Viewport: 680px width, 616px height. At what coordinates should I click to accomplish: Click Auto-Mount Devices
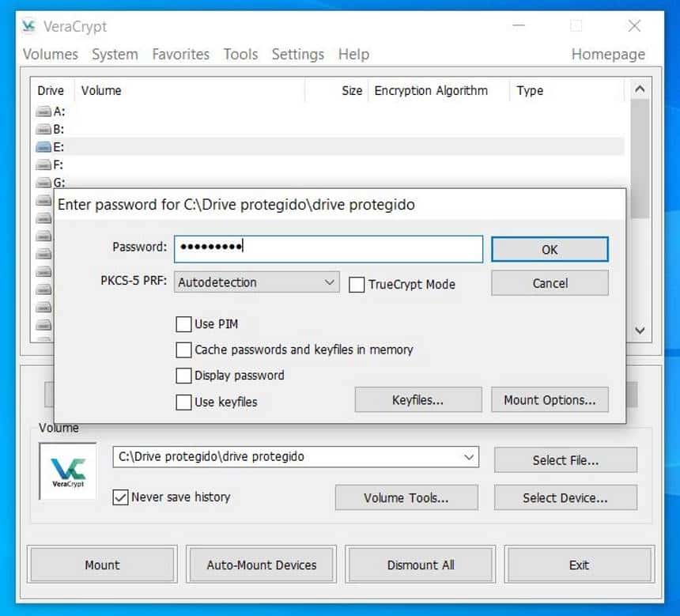[262, 565]
